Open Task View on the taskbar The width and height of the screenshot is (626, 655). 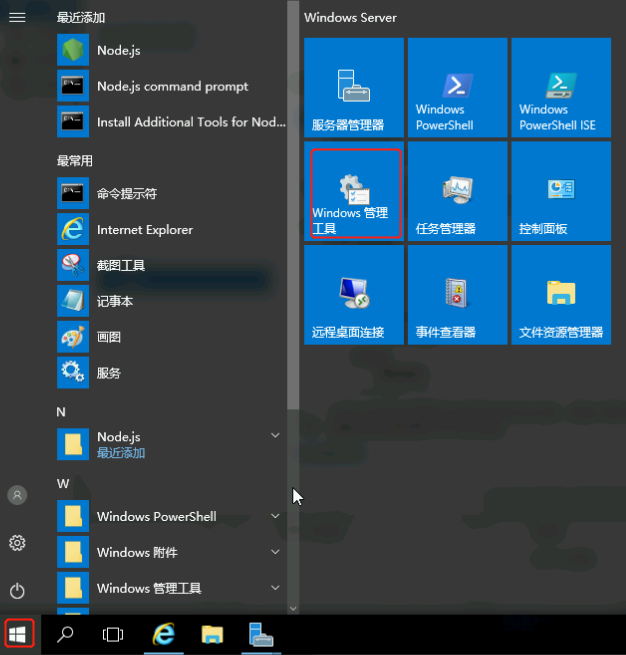[x=113, y=635]
